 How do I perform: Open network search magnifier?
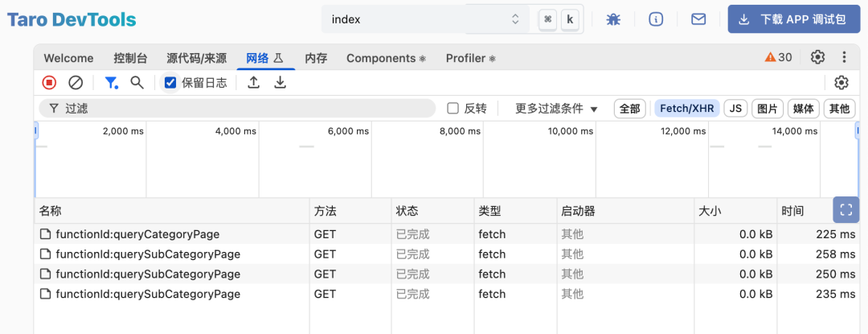137,83
